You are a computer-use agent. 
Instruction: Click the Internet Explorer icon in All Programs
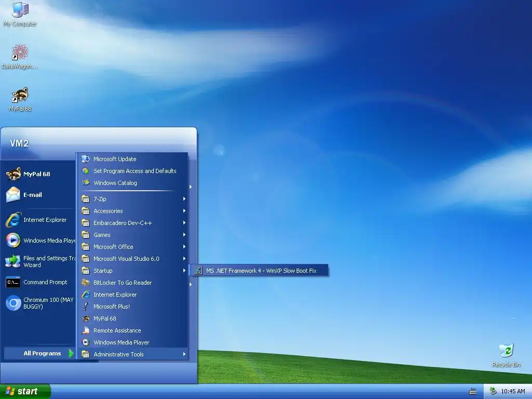86,295
